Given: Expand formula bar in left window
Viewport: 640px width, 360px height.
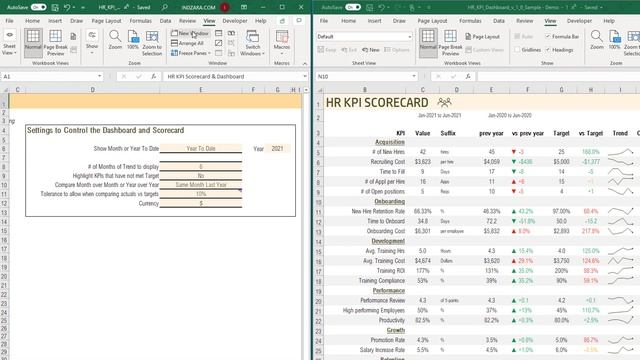Looking at the screenshot, I should [304, 76].
